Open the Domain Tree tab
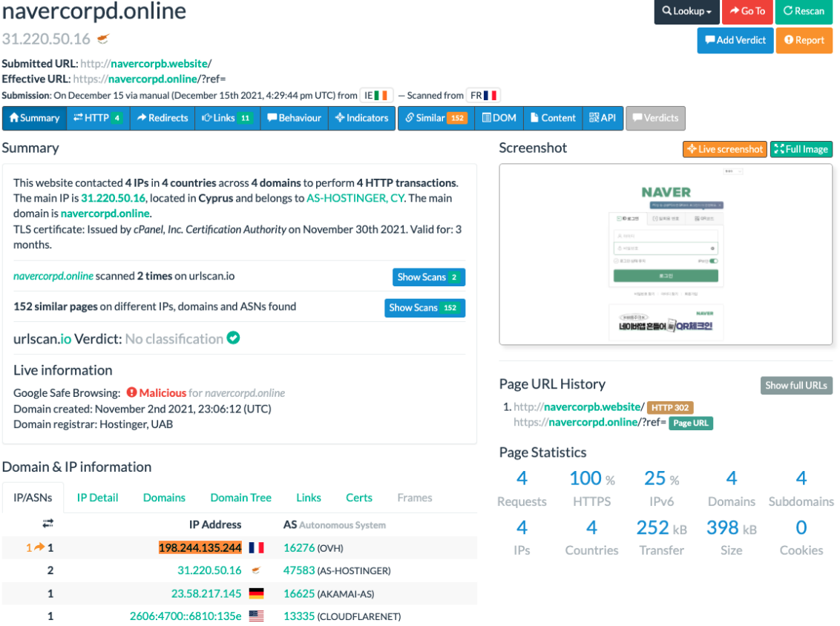 [240, 498]
